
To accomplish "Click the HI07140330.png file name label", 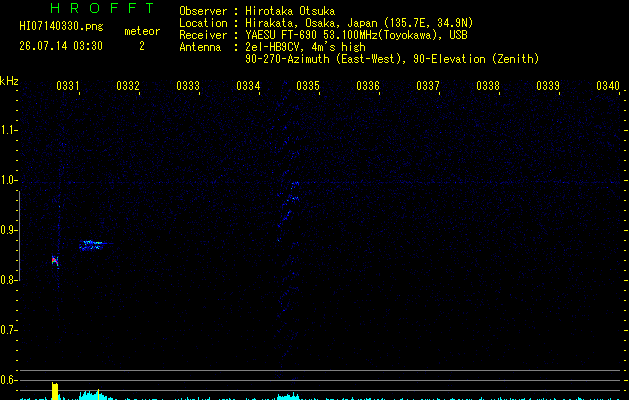I will tap(61, 27).
